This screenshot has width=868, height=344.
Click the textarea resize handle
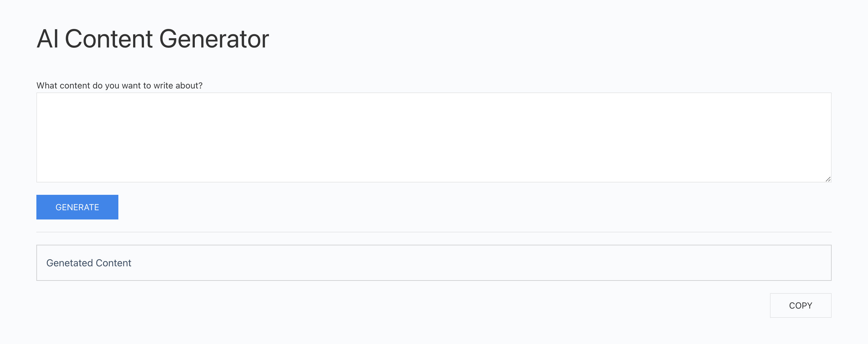[828, 179]
